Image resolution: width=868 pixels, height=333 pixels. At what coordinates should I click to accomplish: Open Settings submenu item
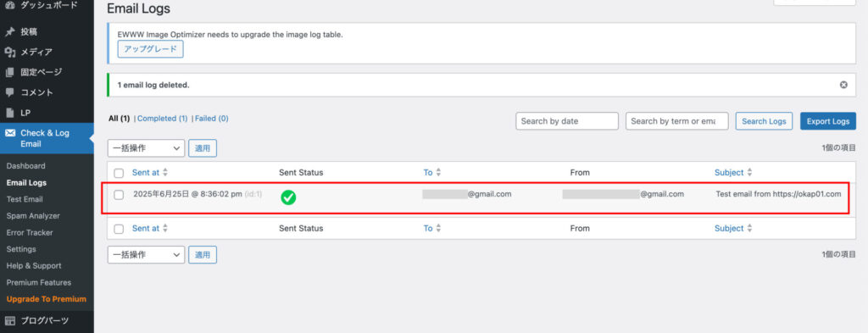coord(21,249)
